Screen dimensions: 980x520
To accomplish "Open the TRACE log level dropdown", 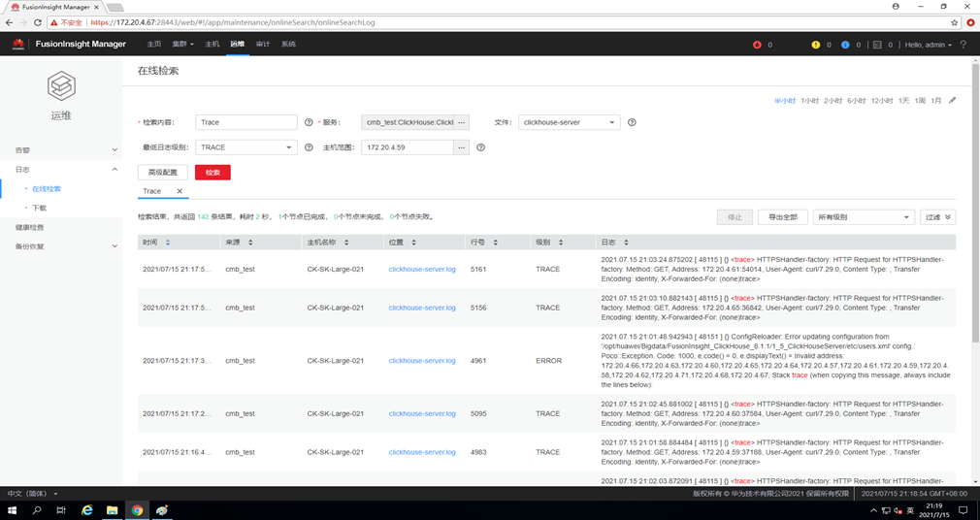I will click(x=246, y=147).
